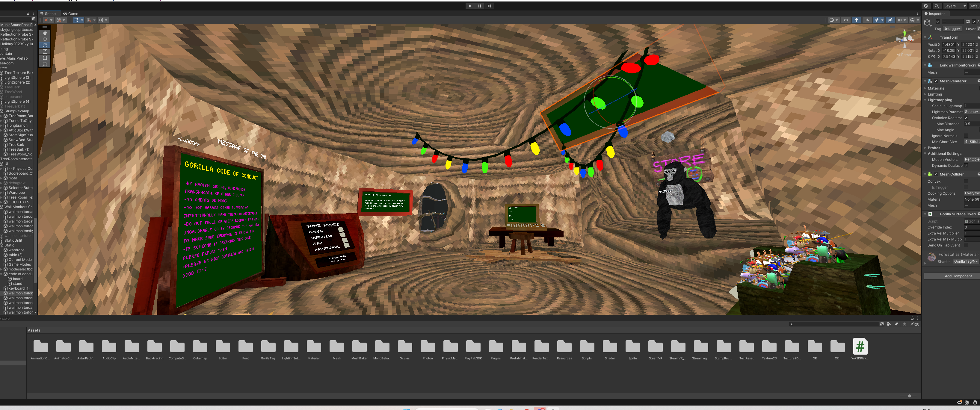Open the GorillaTag assets folder
This screenshot has height=410, width=980.
point(268,349)
